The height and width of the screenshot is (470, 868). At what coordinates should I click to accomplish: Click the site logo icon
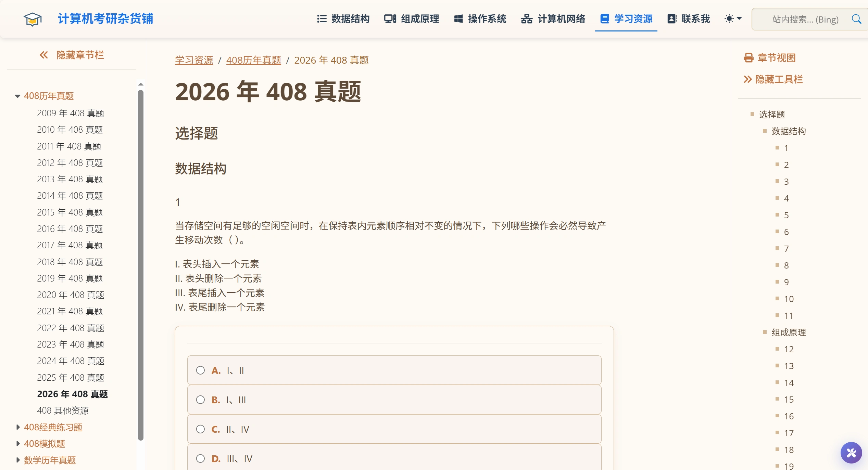pyautogui.click(x=33, y=19)
